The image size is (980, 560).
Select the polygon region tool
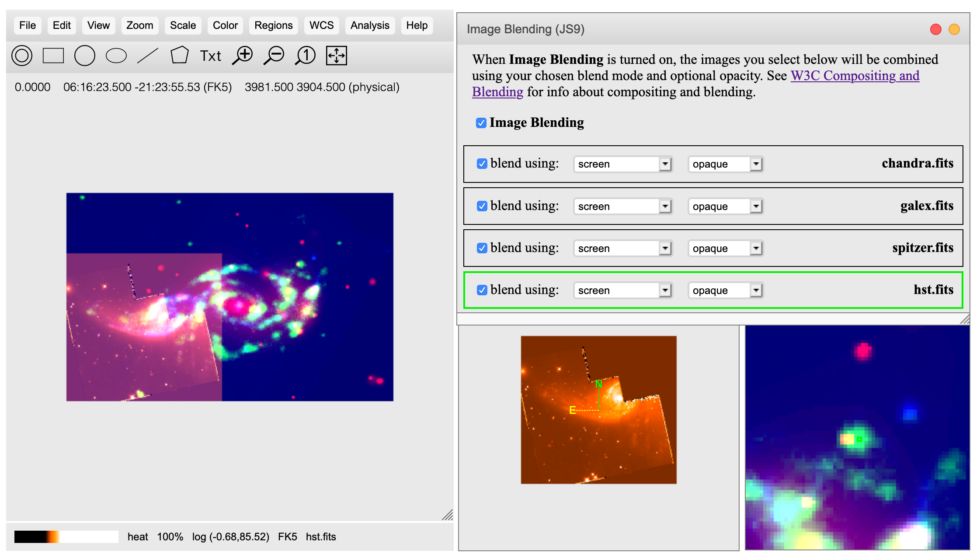(178, 55)
